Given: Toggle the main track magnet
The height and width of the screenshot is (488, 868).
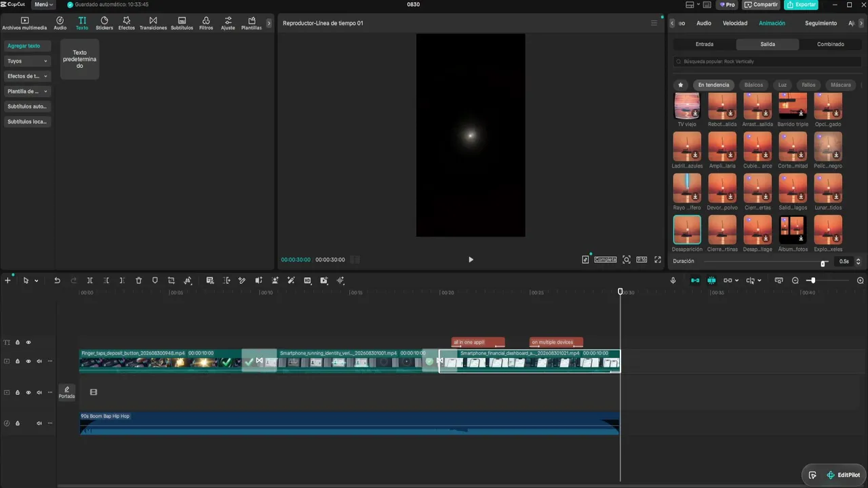Looking at the screenshot, I should 695,281.
